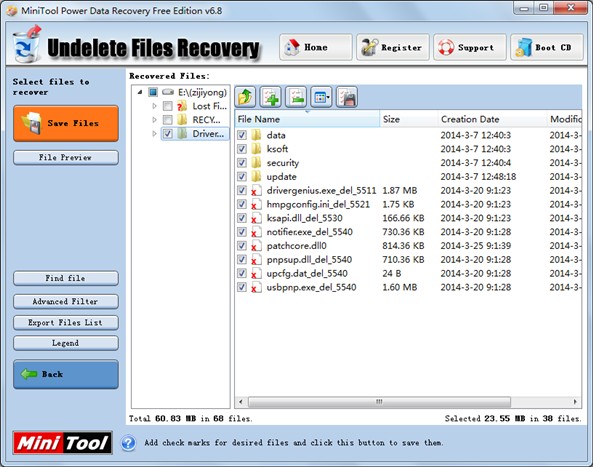The width and height of the screenshot is (593, 467).
Task: Check the Lost Fi... folder checkbox
Action: [168, 106]
